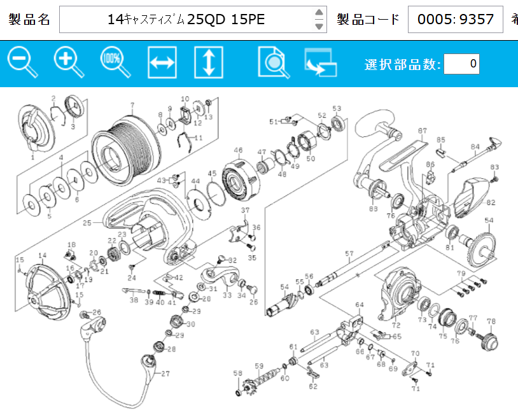
Task: Select part number 84 label
Action: 475,146
